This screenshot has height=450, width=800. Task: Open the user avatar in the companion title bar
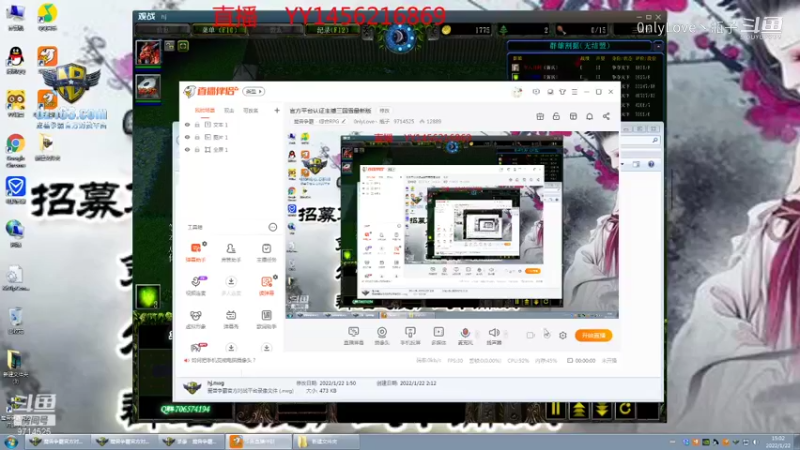coord(517,92)
